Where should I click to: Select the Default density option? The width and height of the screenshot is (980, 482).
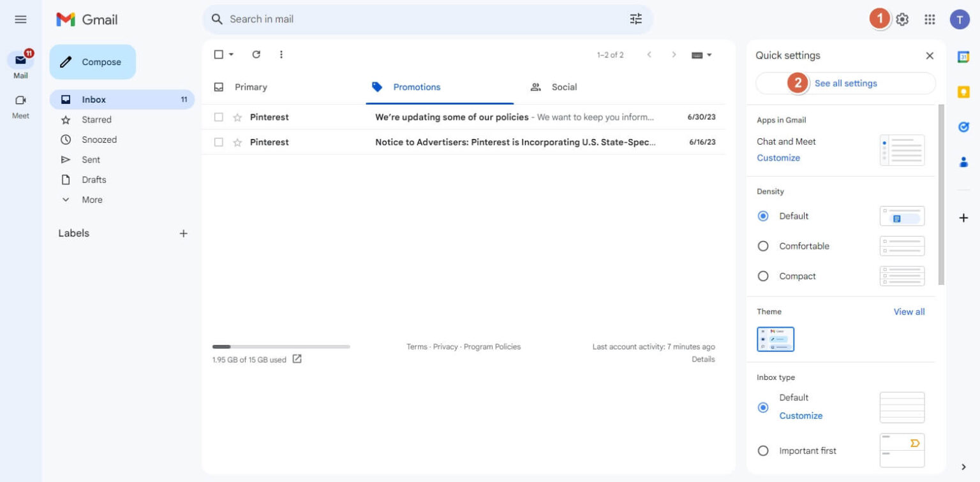(x=763, y=216)
